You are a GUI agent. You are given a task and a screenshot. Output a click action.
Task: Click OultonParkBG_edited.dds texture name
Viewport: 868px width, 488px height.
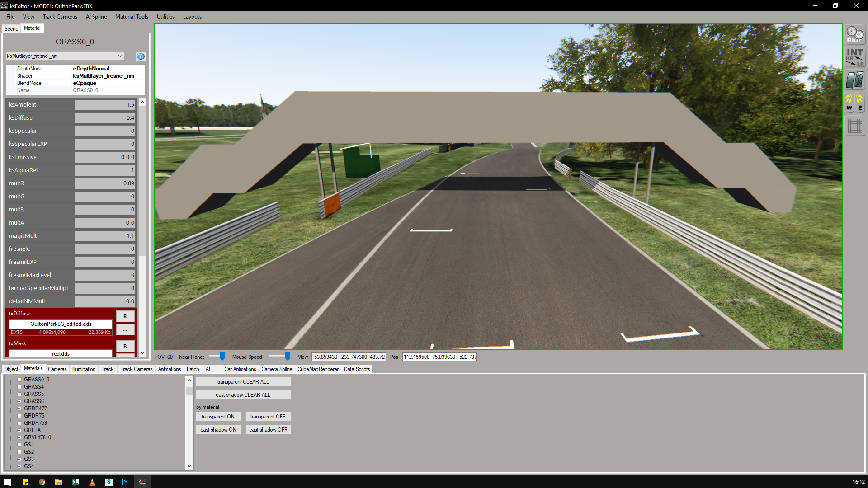pos(61,324)
